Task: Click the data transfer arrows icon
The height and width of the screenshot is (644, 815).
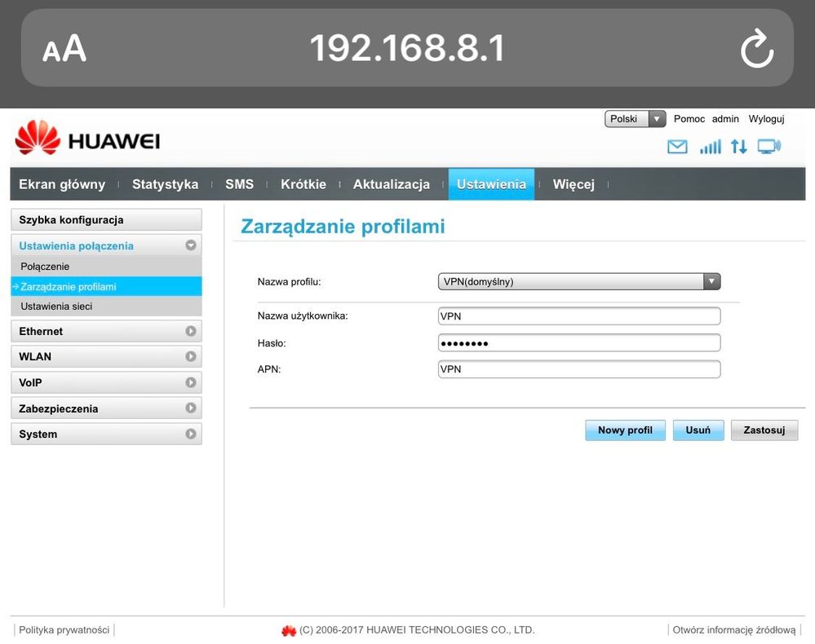Action: (738, 147)
